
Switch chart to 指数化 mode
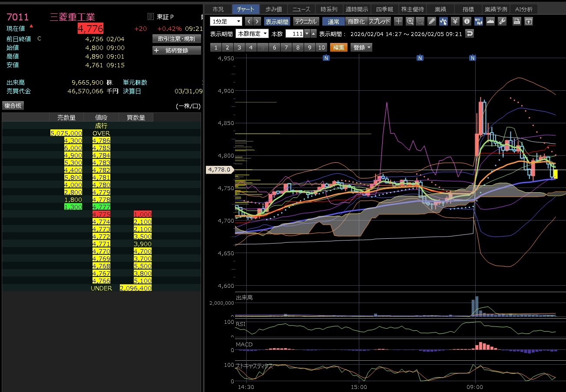pos(357,21)
